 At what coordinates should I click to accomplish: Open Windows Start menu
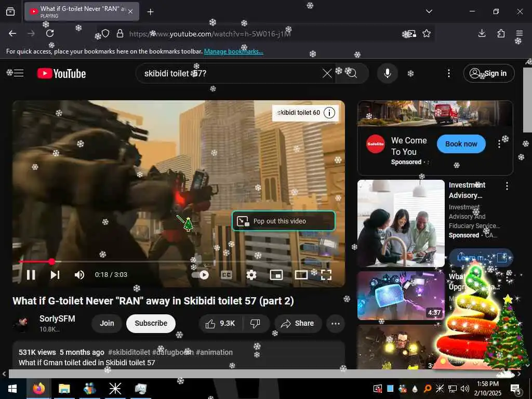(12, 389)
